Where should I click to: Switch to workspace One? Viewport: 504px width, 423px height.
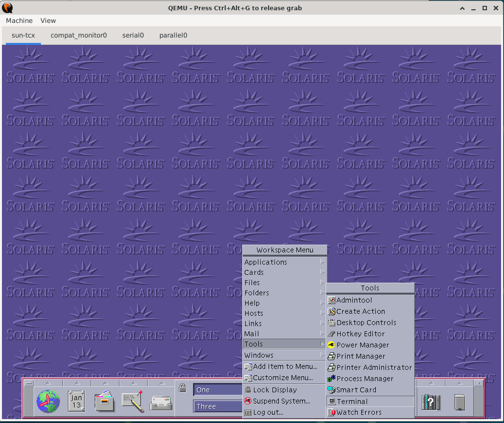click(217, 390)
